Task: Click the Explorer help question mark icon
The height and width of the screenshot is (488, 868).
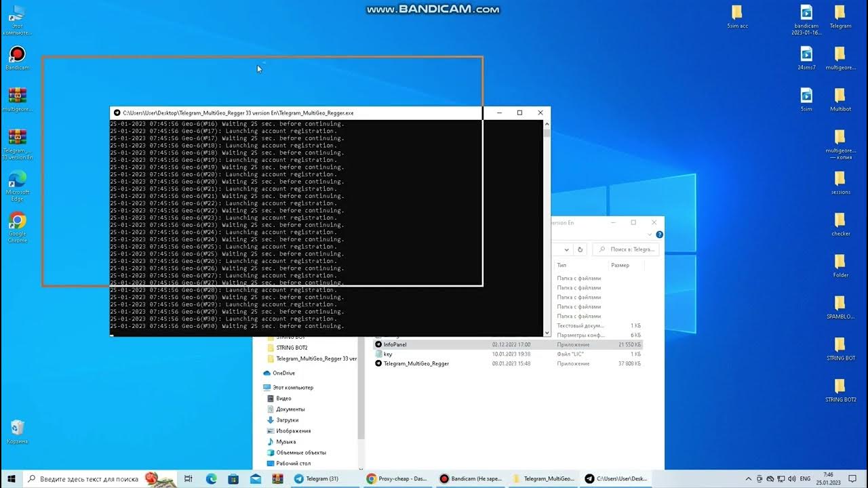Action: (659, 235)
